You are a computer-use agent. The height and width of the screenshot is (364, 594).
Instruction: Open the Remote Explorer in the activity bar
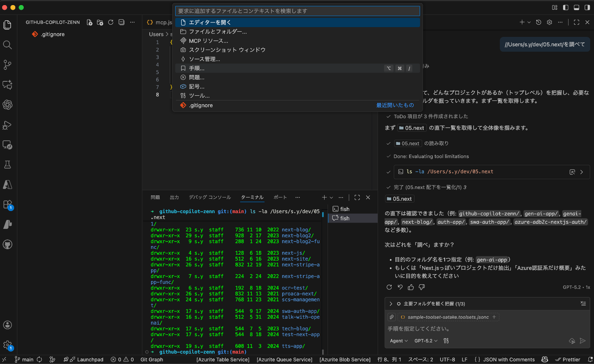coord(8,145)
